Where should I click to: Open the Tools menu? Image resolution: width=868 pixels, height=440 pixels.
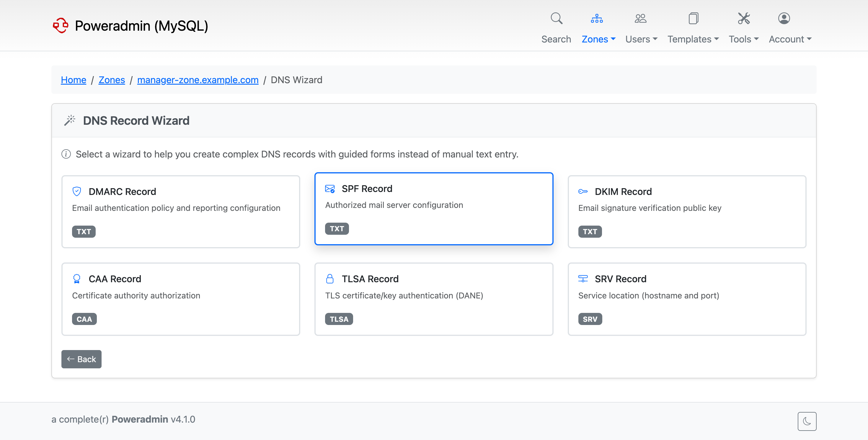[744, 39]
